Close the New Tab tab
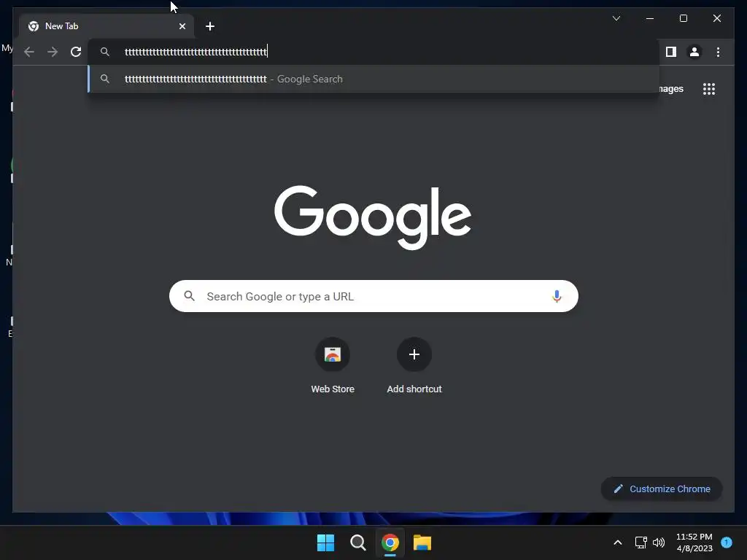Viewport: 747px width, 560px height. click(182, 26)
